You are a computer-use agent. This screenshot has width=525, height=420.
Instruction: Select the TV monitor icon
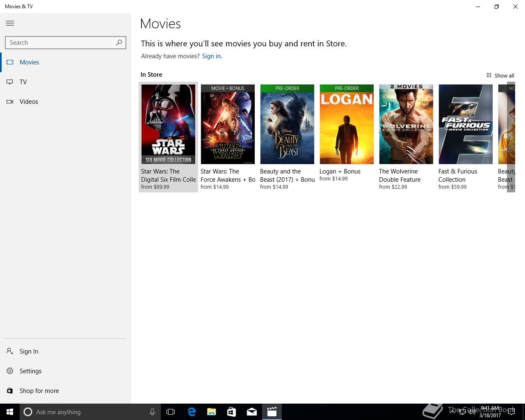10,82
